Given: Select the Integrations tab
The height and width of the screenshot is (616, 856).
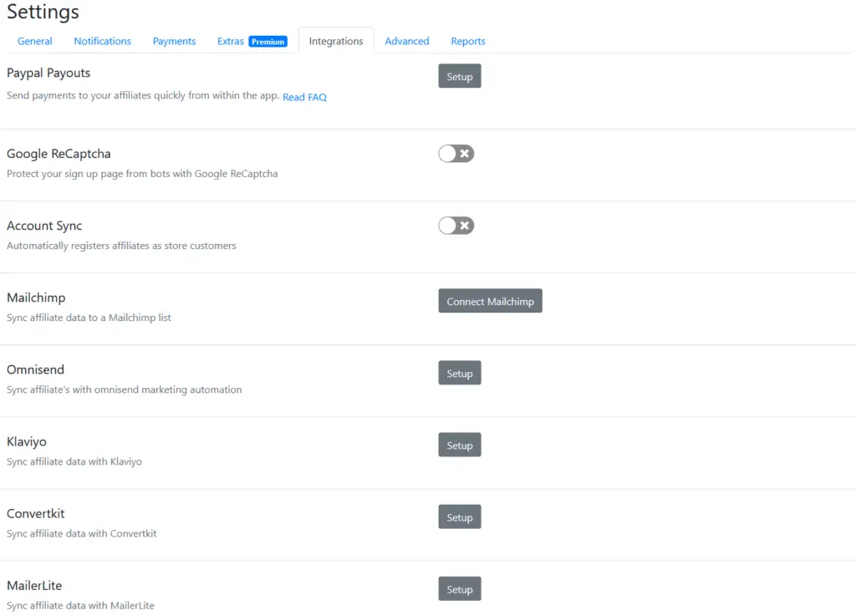Looking at the screenshot, I should [x=336, y=41].
